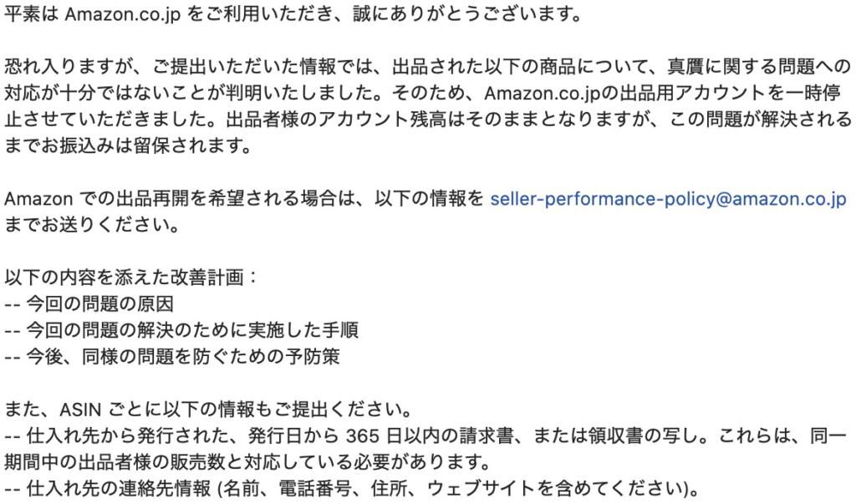This screenshot has width=856, height=504.
Task: Click the line starting また、ASIN ごとに
Action: (208, 409)
